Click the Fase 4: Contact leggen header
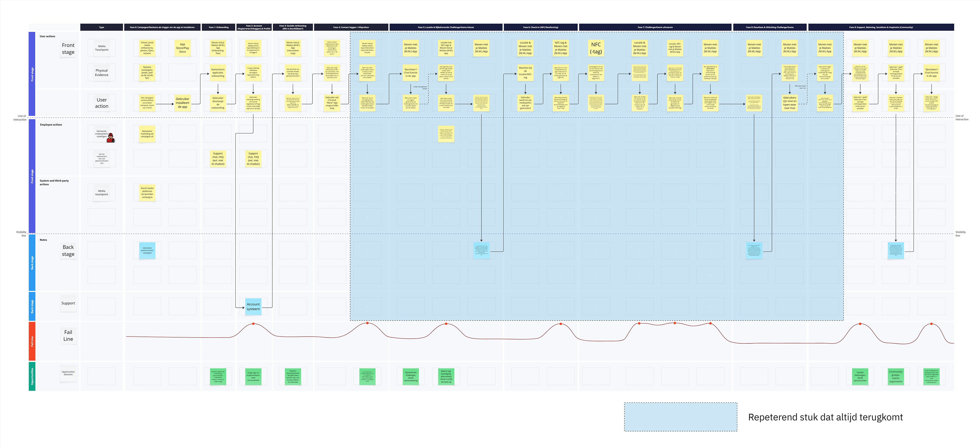The height and width of the screenshot is (448, 980). click(351, 27)
